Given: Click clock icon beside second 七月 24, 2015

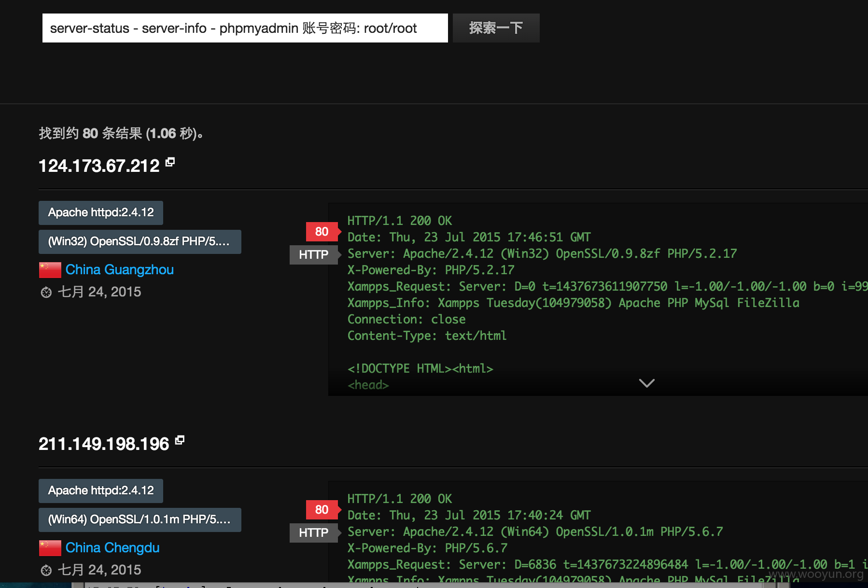Looking at the screenshot, I should pos(46,571).
